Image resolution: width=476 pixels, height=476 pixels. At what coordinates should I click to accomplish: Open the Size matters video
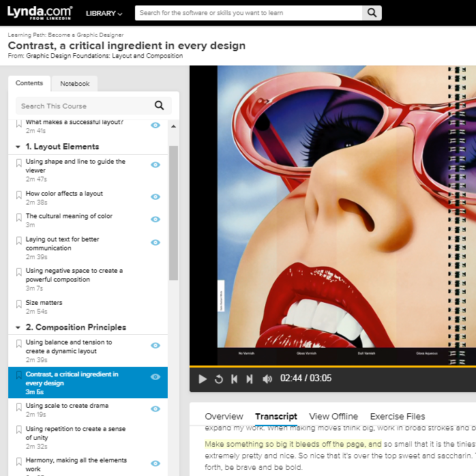(44, 303)
